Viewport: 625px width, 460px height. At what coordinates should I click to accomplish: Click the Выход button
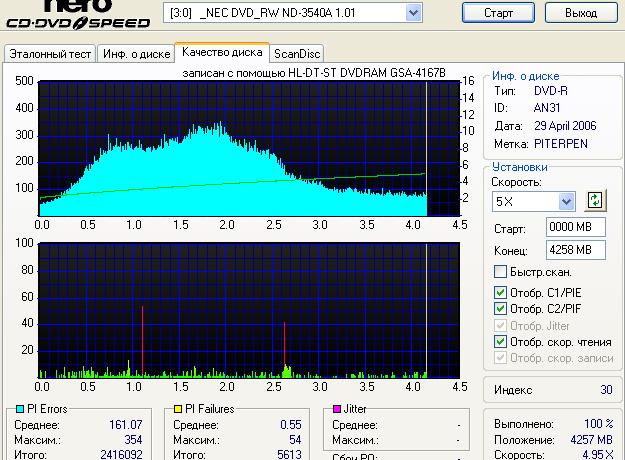[581, 13]
